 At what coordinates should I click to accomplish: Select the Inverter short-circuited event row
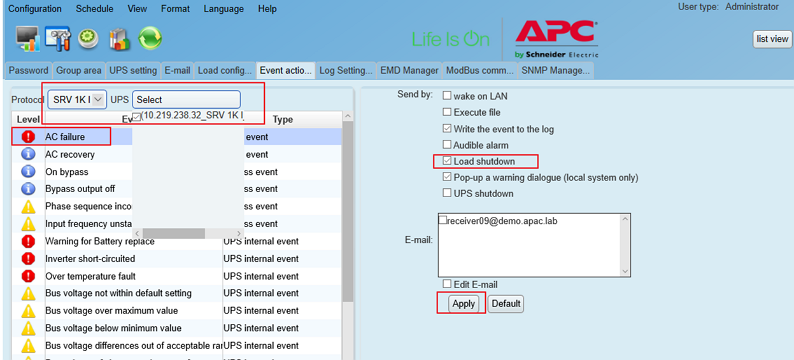coord(177,259)
